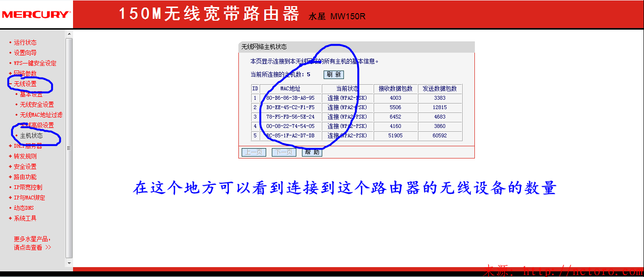Viewport: 644px width, 277px height.
Task: Click the 下一页 next page button
Action: click(x=284, y=152)
